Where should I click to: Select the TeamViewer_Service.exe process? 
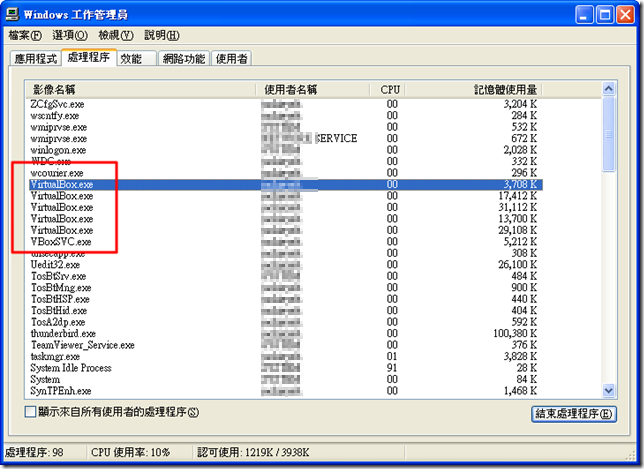(284, 345)
